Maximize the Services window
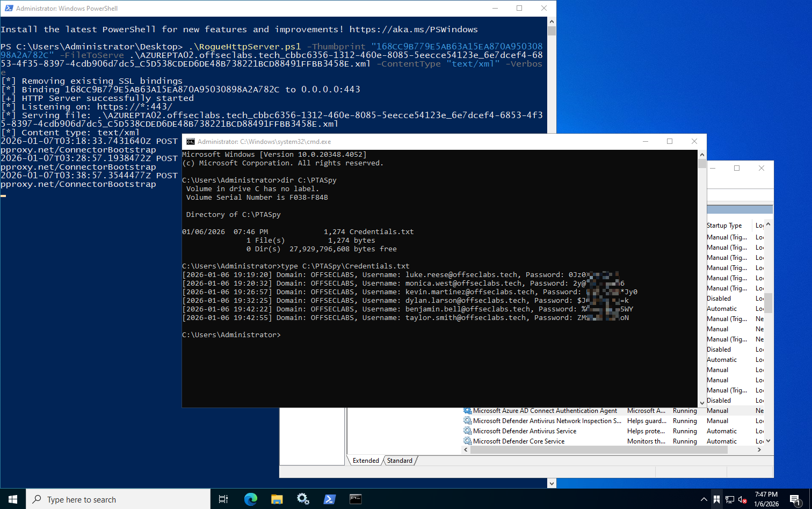The image size is (812, 509). click(737, 168)
